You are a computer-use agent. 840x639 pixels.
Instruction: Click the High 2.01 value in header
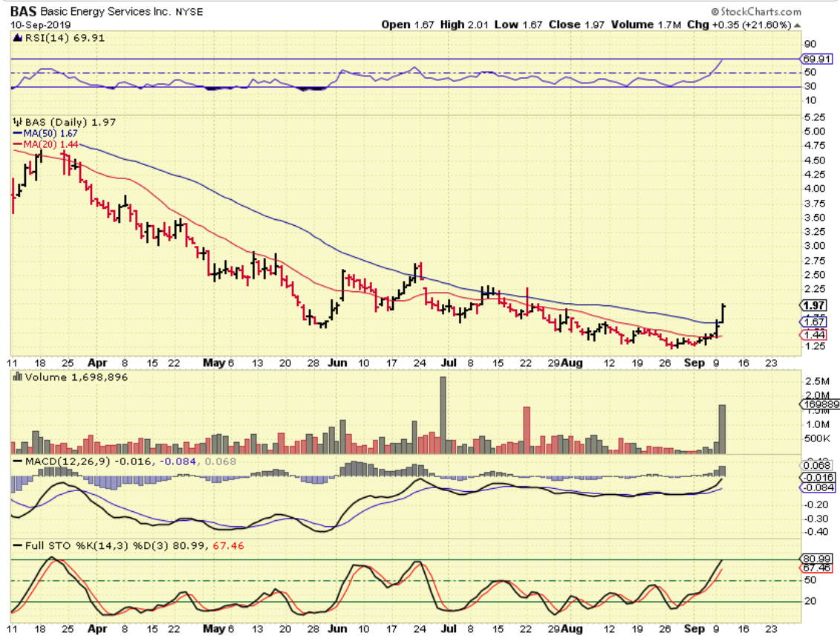point(464,25)
